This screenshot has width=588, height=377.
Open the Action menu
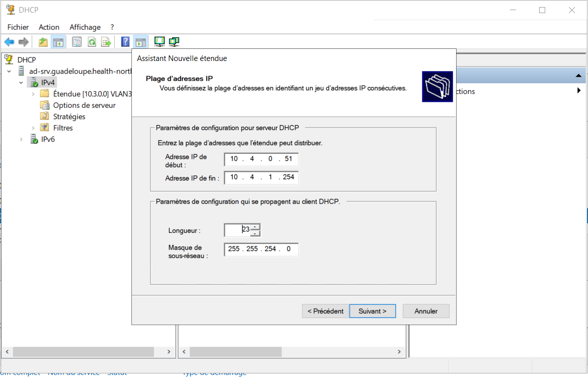click(49, 27)
